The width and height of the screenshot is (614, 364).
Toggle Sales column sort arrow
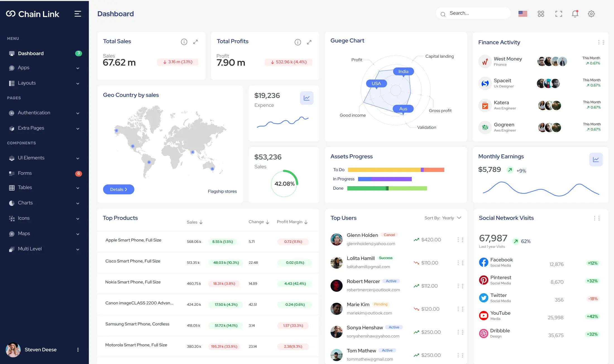tap(201, 222)
